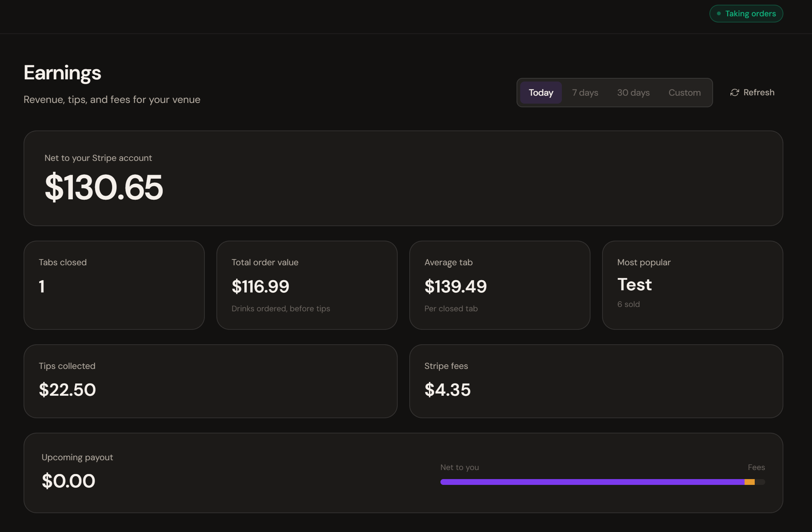This screenshot has width=812, height=532.
Task: Click the Tabs closed label
Action: pyautogui.click(x=63, y=262)
